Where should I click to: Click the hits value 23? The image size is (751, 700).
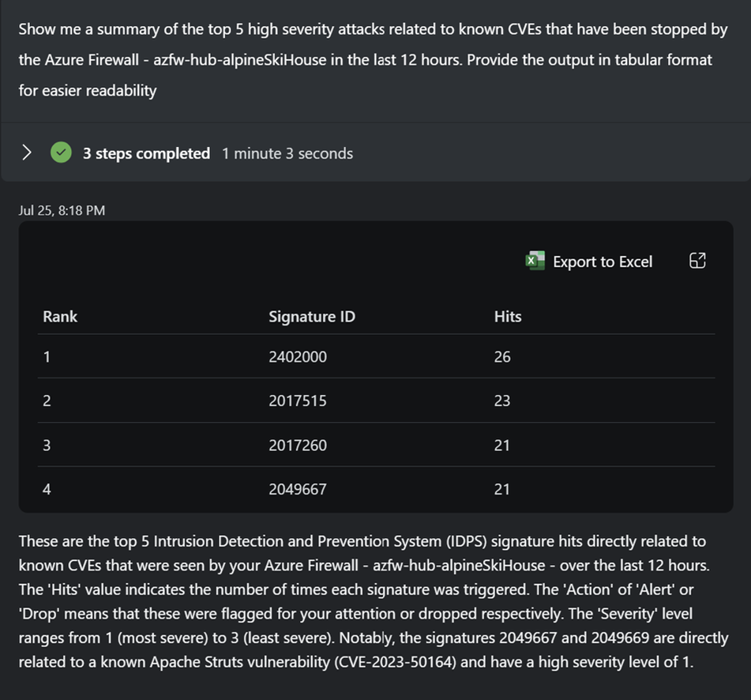502,401
